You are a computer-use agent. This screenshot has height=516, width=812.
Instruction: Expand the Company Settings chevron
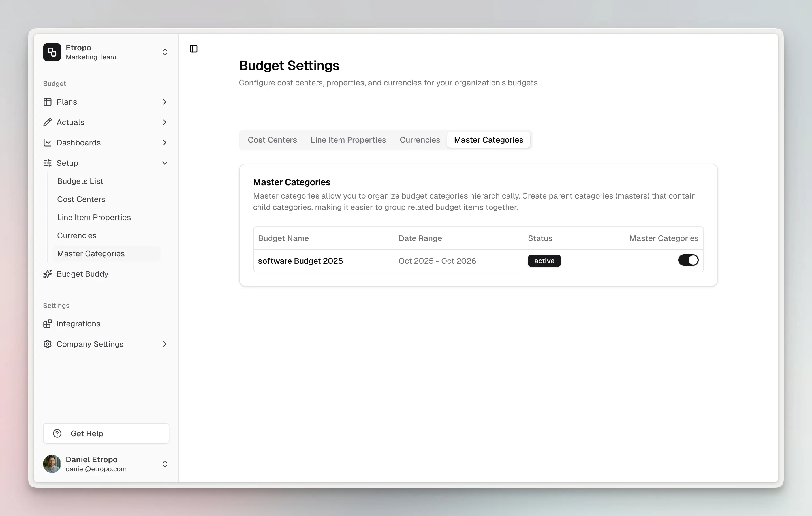pos(164,344)
